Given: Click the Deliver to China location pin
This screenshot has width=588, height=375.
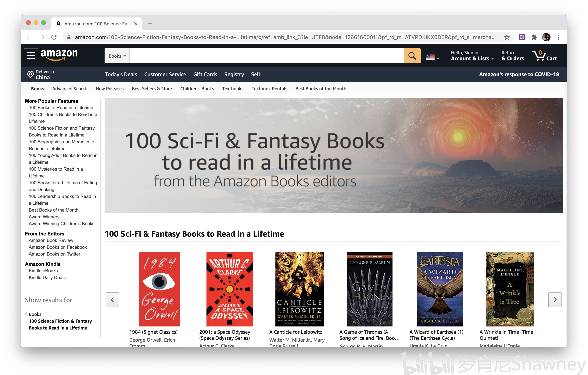Looking at the screenshot, I should [x=30, y=74].
